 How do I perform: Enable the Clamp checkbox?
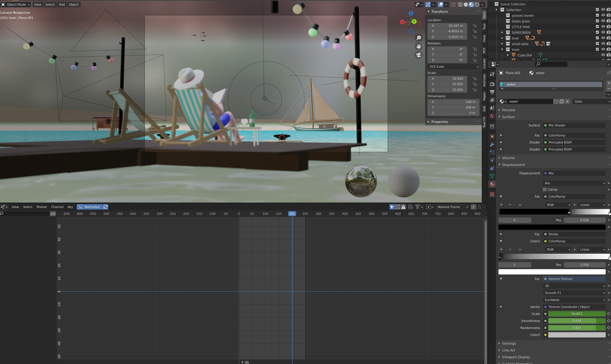(545, 189)
